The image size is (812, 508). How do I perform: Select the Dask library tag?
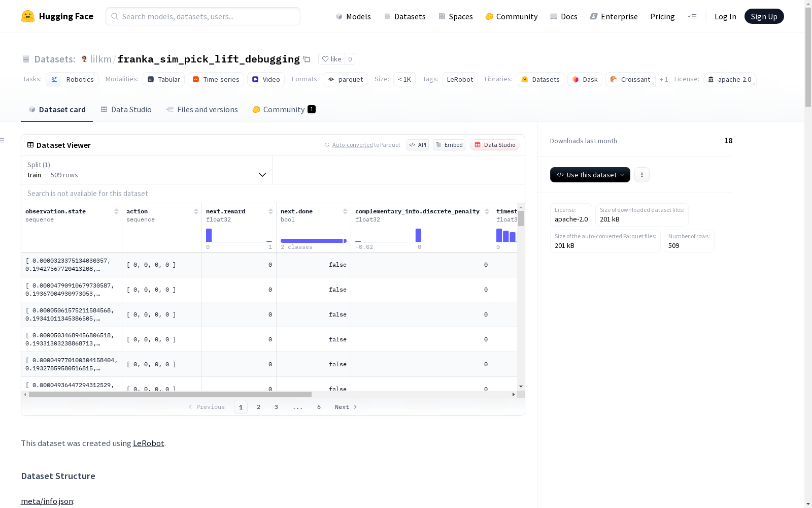585,79
